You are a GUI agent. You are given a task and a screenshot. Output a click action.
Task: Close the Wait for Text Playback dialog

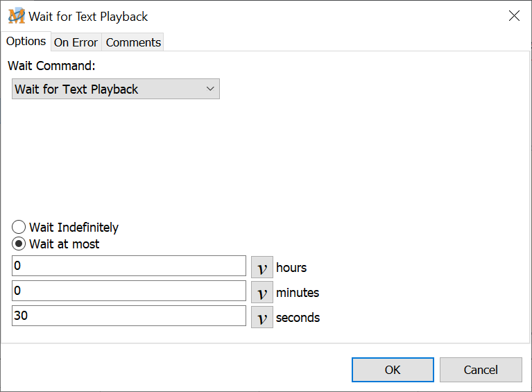tap(514, 16)
